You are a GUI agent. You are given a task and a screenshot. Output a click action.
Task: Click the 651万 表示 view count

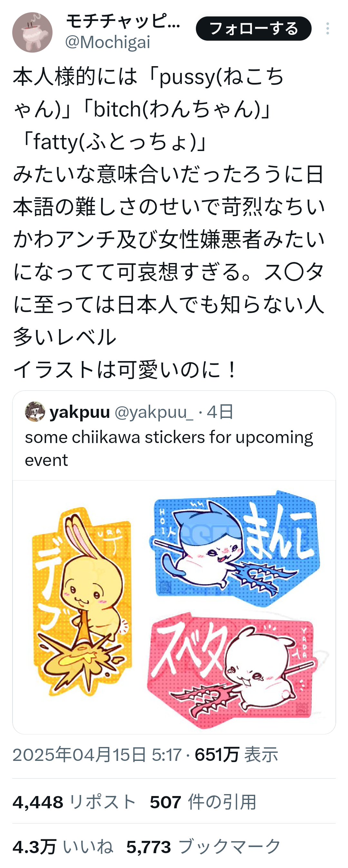pos(236,755)
